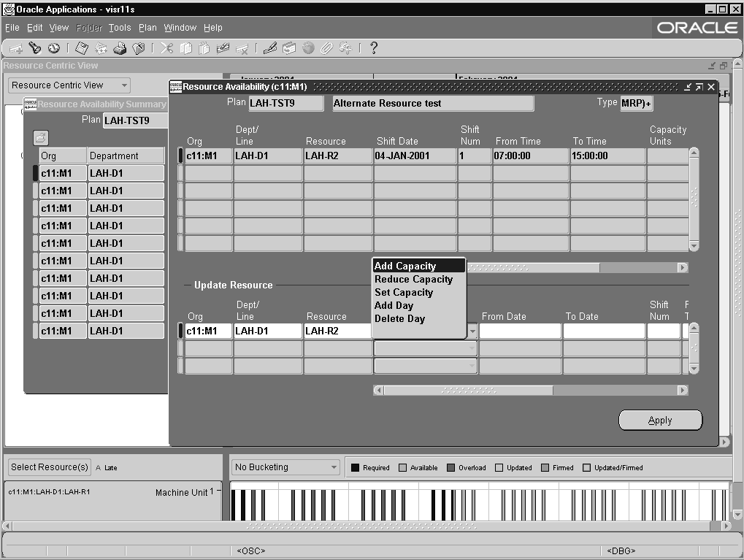
Task: Open the Show Navigator compass icon
Action: pyautogui.click(x=54, y=48)
